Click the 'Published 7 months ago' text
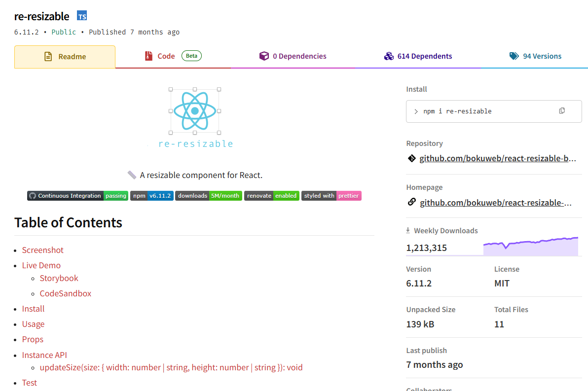Image resolution: width=588 pixels, height=391 pixels. (x=134, y=32)
